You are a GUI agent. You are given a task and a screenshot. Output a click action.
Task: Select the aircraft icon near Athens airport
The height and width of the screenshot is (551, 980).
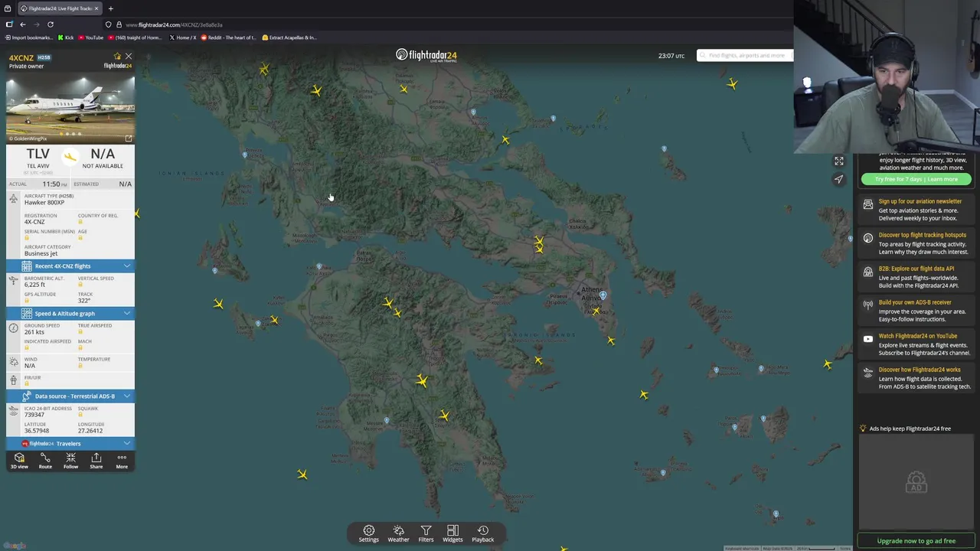(x=596, y=310)
